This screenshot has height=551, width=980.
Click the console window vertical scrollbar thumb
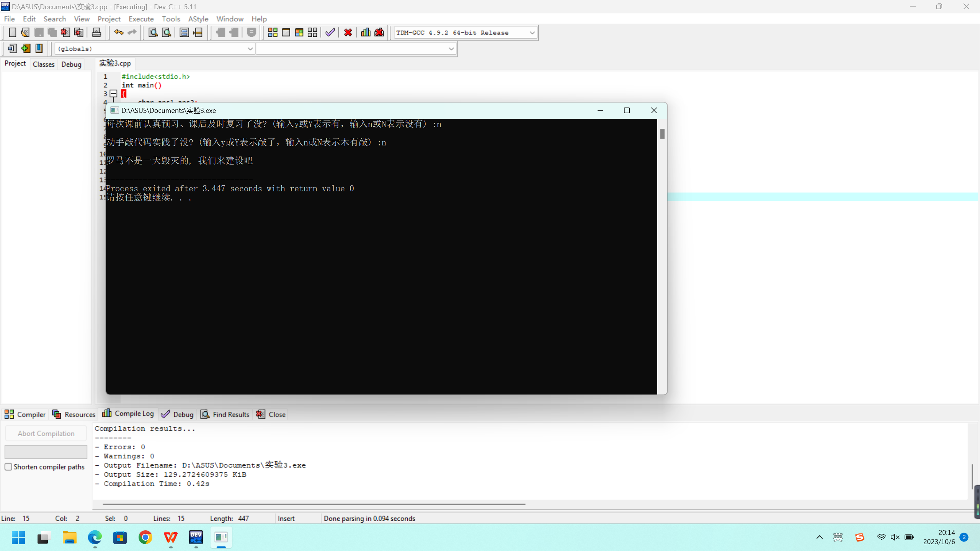tap(662, 134)
